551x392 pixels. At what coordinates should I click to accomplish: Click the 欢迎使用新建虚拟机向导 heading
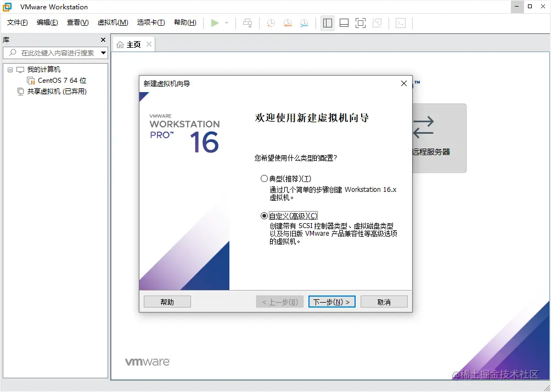[312, 117]
